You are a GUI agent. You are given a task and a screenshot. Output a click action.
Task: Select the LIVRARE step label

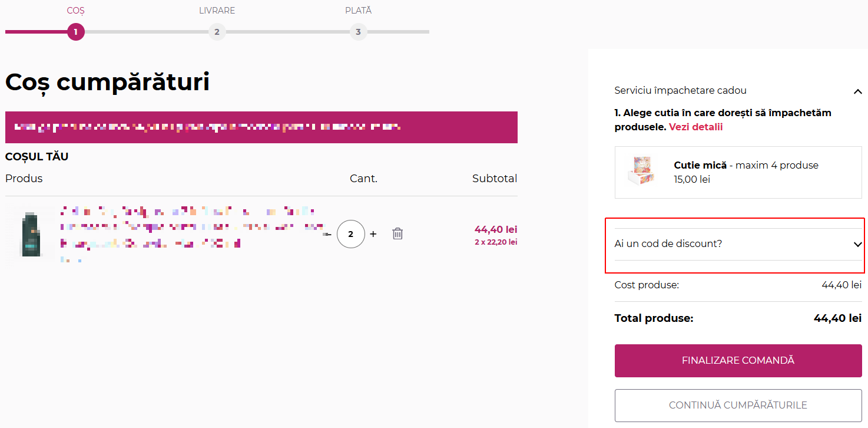click(217, 11)
